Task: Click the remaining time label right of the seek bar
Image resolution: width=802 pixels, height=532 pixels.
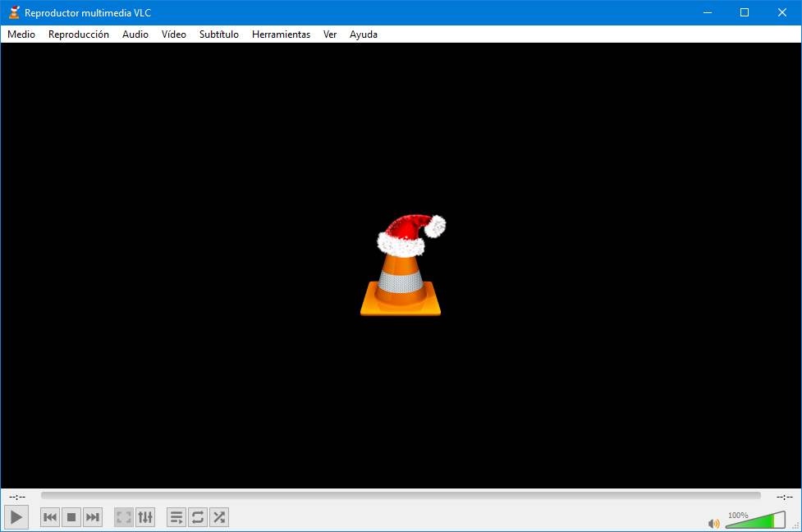Action: [785, 497]
